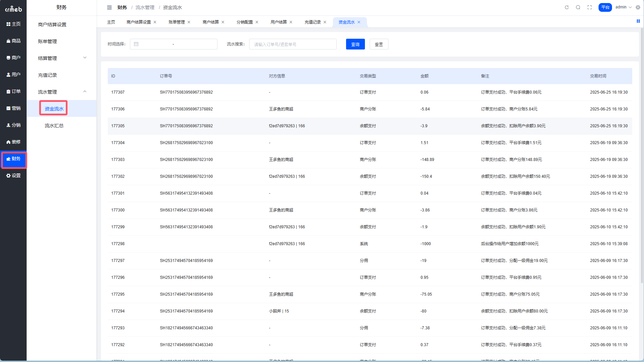The height and width of the screenshot is (362, 644).
Task: Click the tab grid menu icon
Action: (638, 21)
